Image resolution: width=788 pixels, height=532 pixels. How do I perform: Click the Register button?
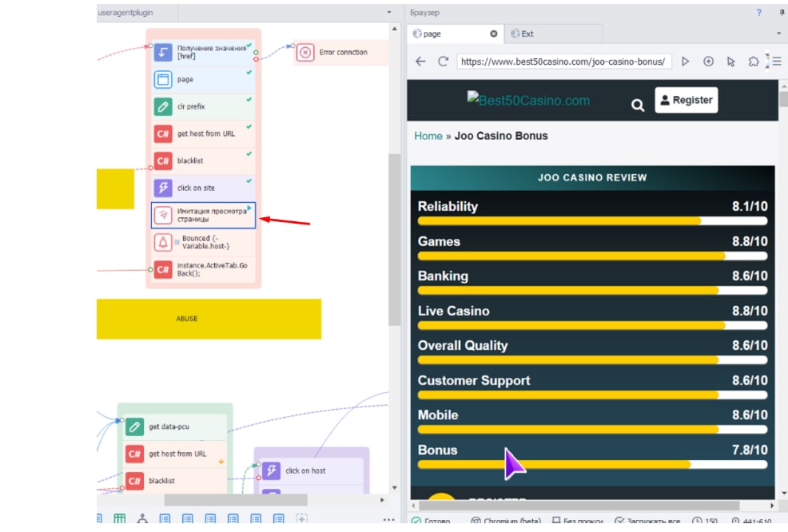pos(686,100)
